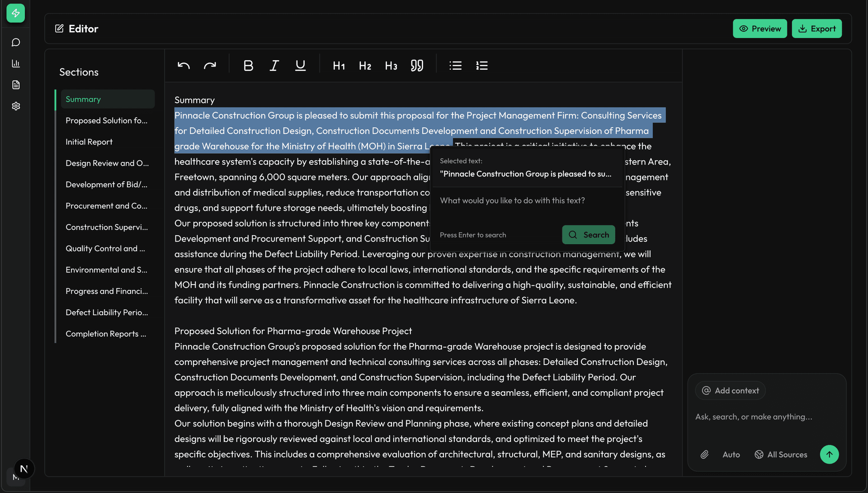Click the undo arrow icon
The image size is (868, 493).
(184, 66)
